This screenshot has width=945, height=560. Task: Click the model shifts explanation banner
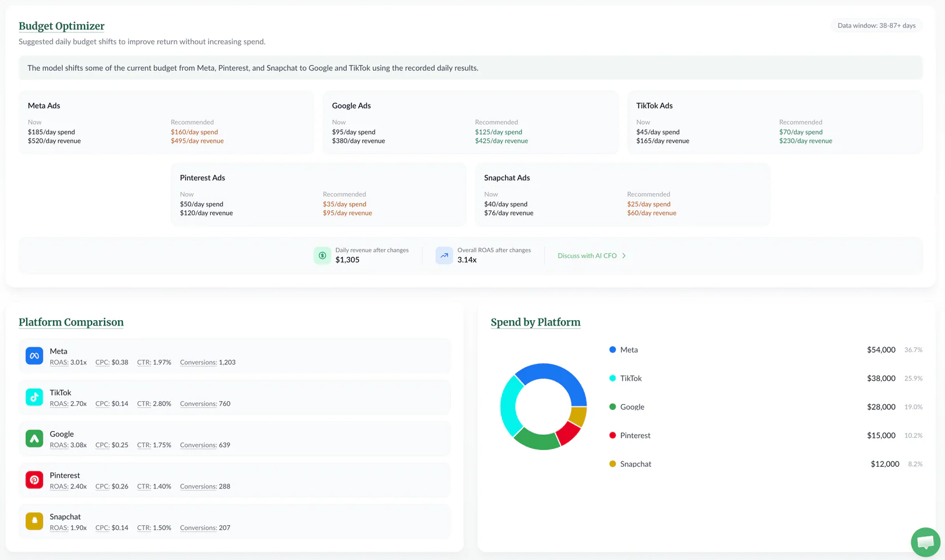(471, 68)
